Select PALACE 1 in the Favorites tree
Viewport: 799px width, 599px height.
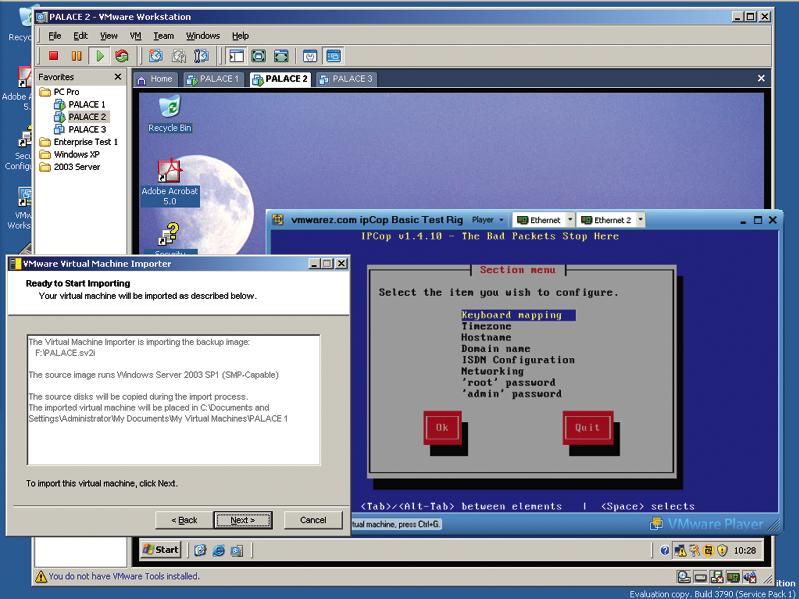pyautogui.click(x=81, y=104)
